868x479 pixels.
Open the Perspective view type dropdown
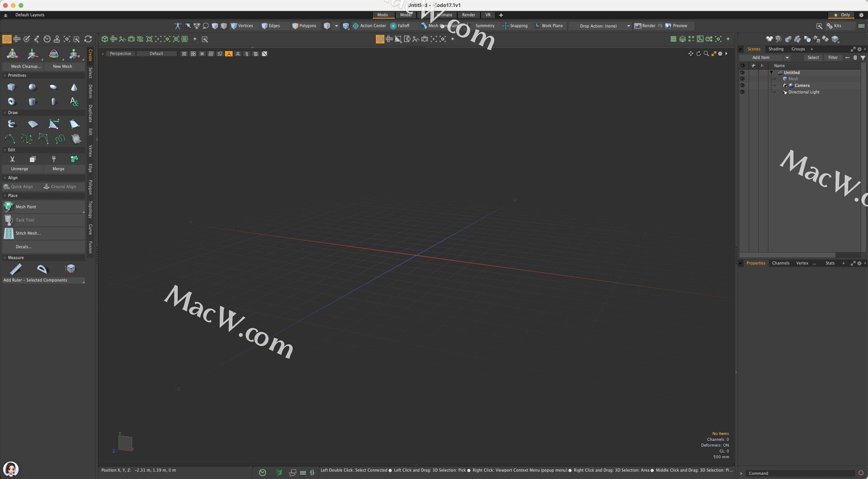pos(120,54)
